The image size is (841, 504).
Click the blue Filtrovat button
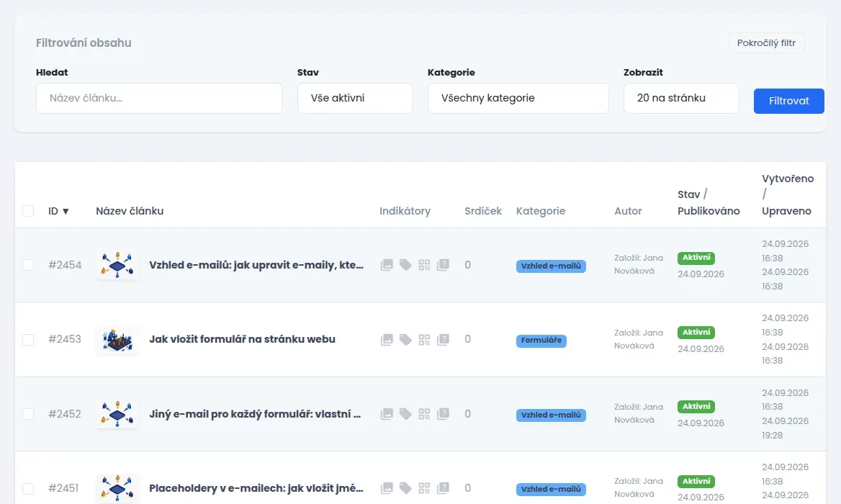click(789, 101)
